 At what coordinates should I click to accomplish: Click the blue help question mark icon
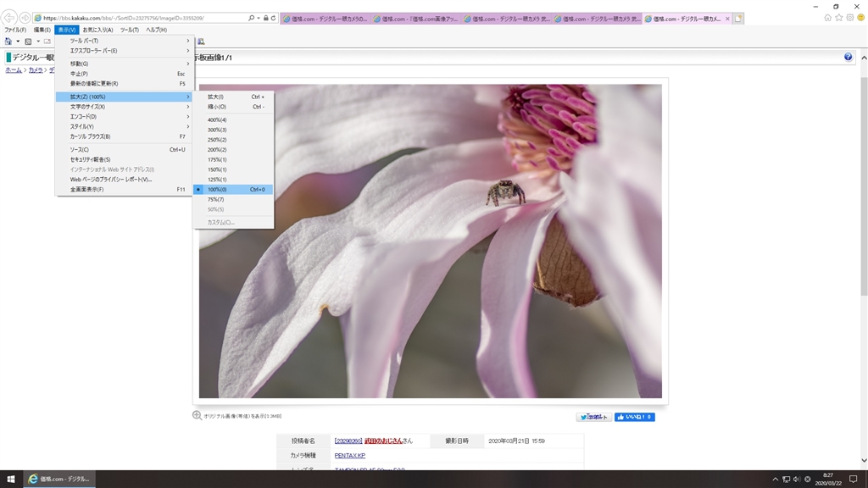848,57
